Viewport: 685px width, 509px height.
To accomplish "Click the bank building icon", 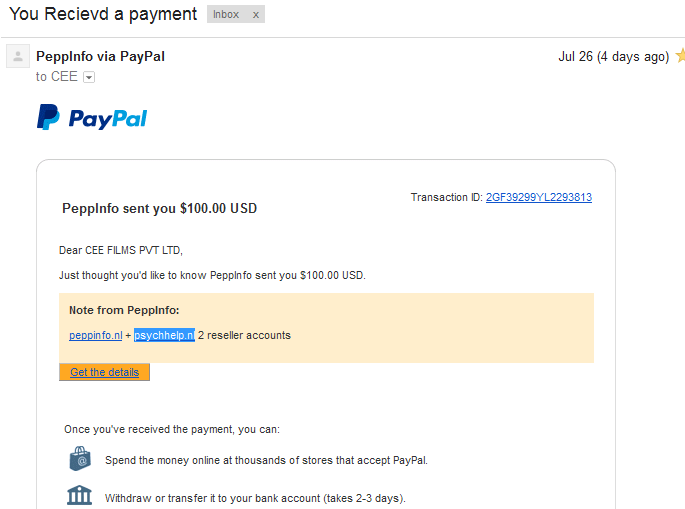I will click(x=80, y=495).
